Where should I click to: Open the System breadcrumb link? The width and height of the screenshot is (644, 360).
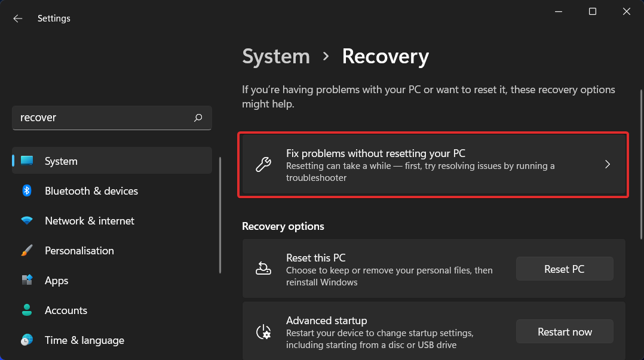tap(275, 56)
